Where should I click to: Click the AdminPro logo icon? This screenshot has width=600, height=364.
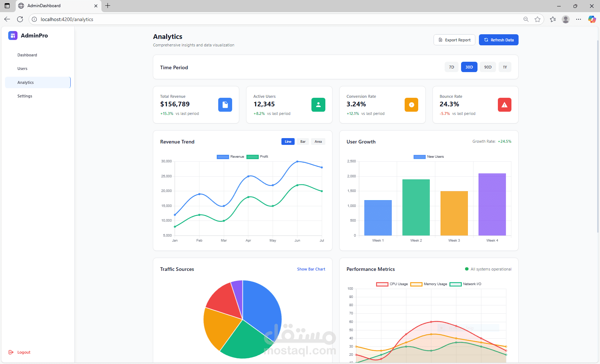(x=13, y=35)
